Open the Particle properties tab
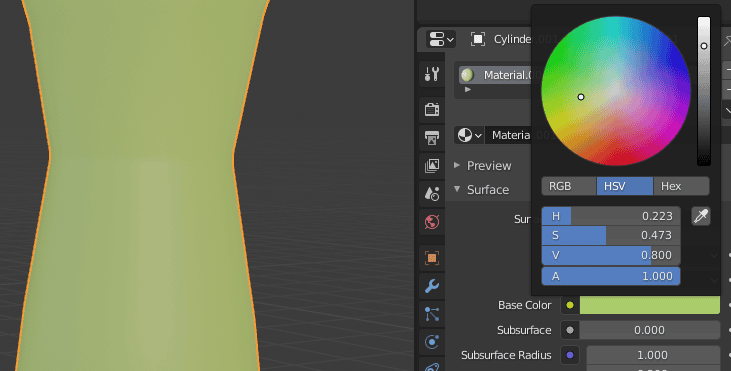This screenshot has width=731, height=371. tap(432, 314)
